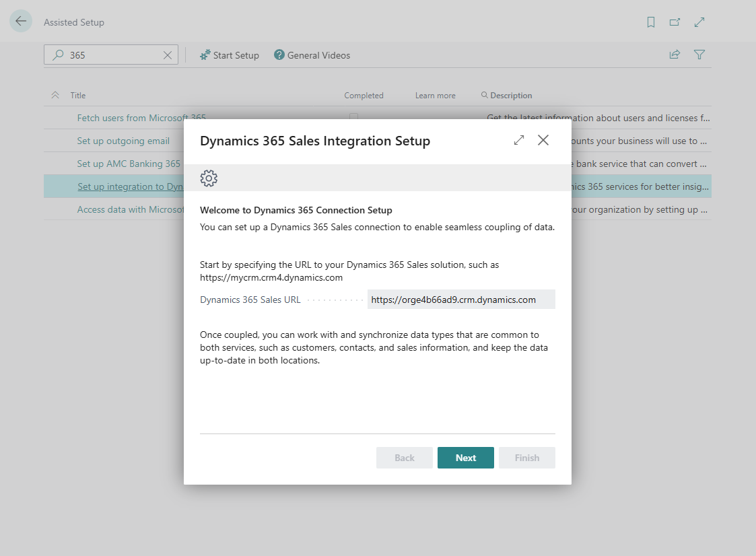Open page in new window icon
This screenshot has width=756, height=556.
click(x=675, y=22)
